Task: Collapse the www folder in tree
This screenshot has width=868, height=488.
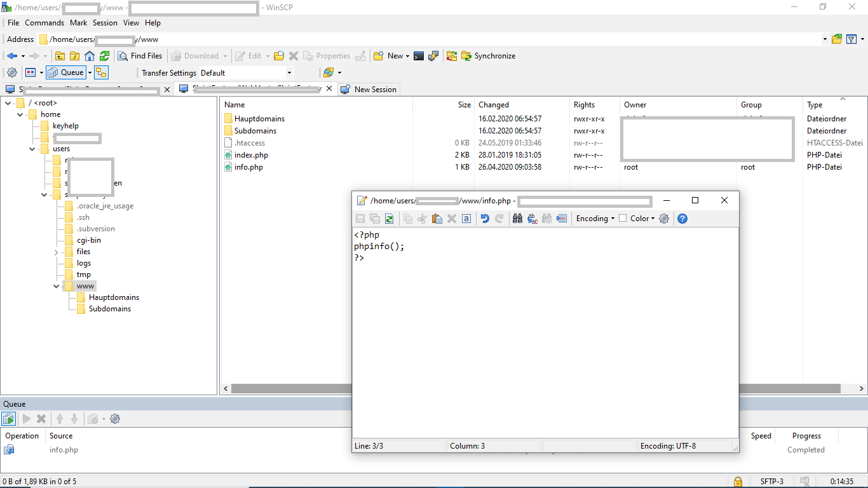Action: pos(57,286)
